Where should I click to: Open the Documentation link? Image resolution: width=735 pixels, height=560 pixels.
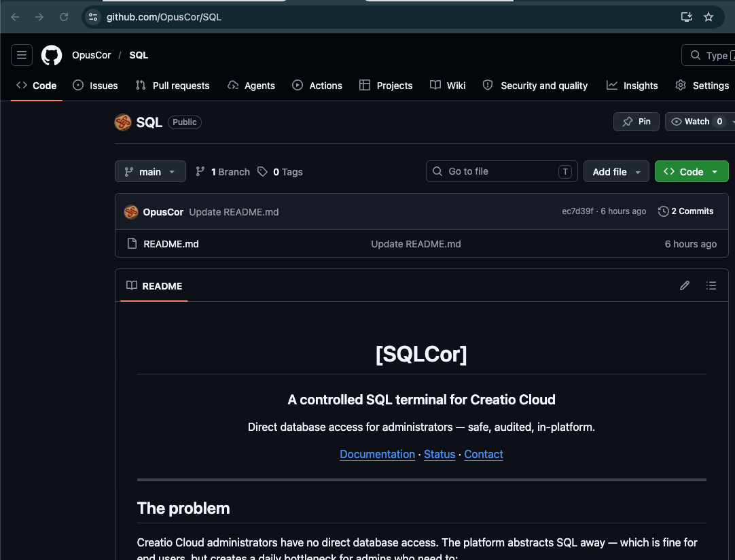tap(377, 454)
